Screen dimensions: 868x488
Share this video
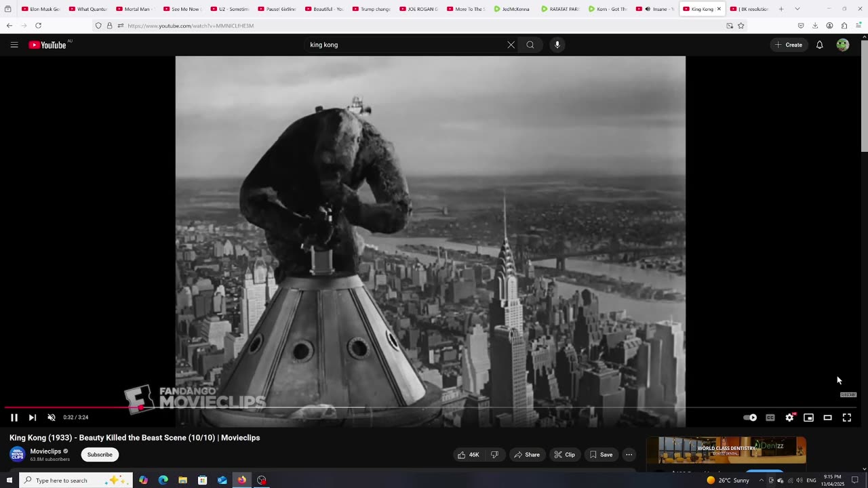pos(527,455)
